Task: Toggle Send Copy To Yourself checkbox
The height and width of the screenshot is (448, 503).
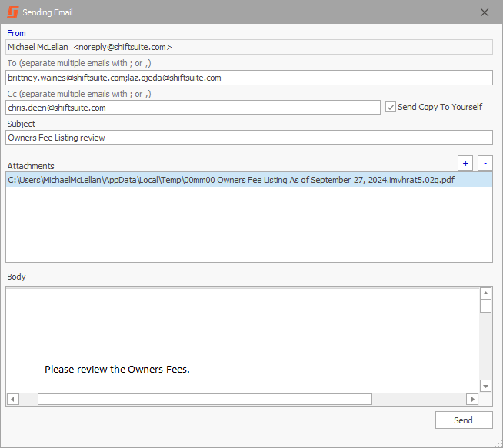Action: [391, 107]
